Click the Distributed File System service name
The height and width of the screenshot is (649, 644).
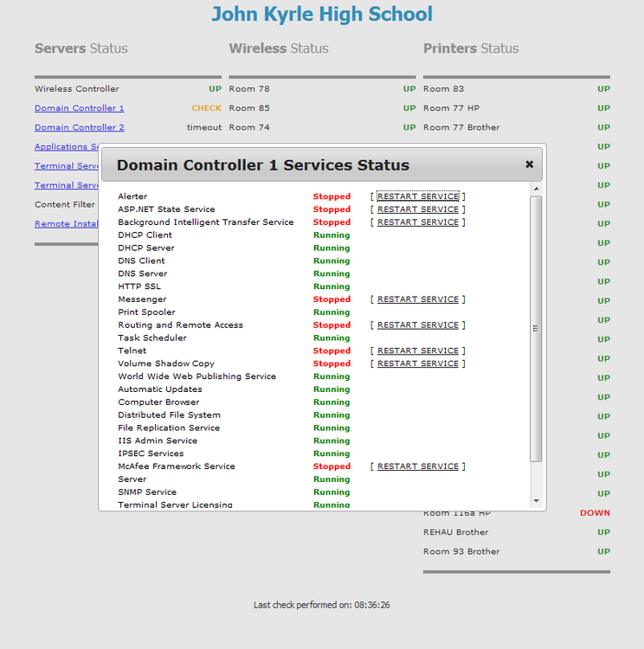point(169,414)
